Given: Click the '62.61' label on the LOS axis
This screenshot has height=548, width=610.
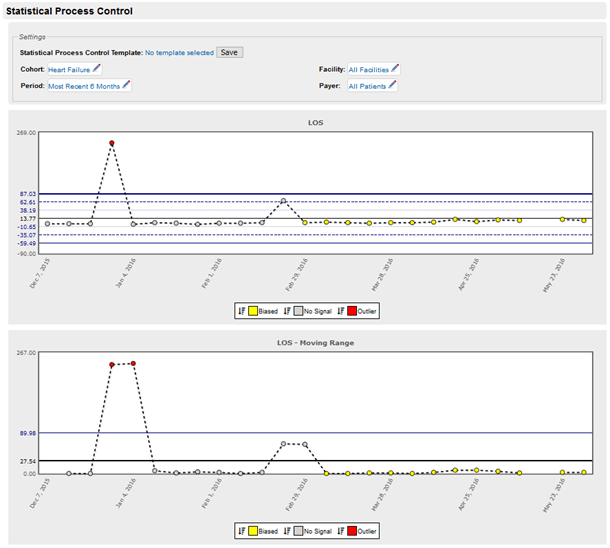Looking at the screenshot, I should point(28,202).
